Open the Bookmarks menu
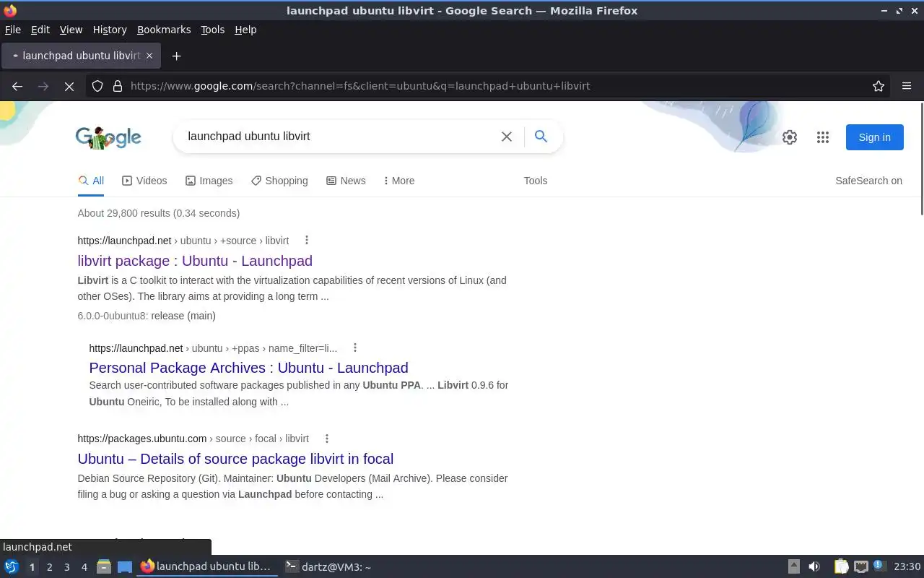This screenshot has width=924, height=578. (x=164, y=30)
